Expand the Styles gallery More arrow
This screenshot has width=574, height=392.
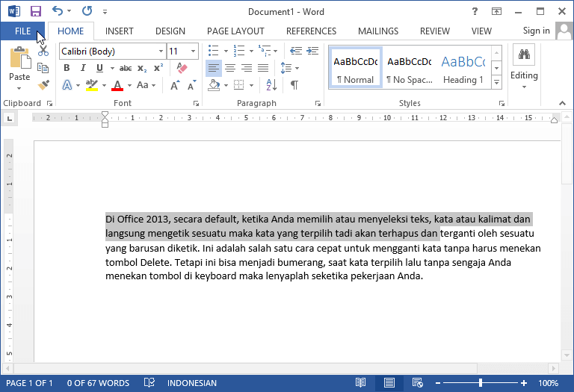pyautogui.click(x=496, y=83)
